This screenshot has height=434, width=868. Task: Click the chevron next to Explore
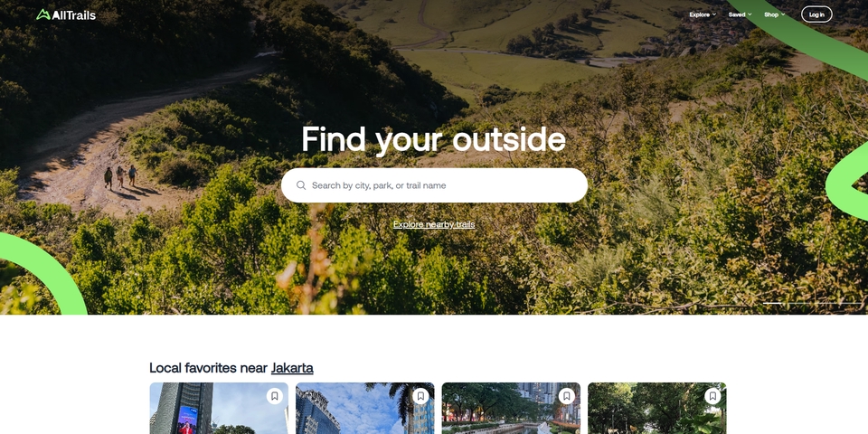pos(714,15)
